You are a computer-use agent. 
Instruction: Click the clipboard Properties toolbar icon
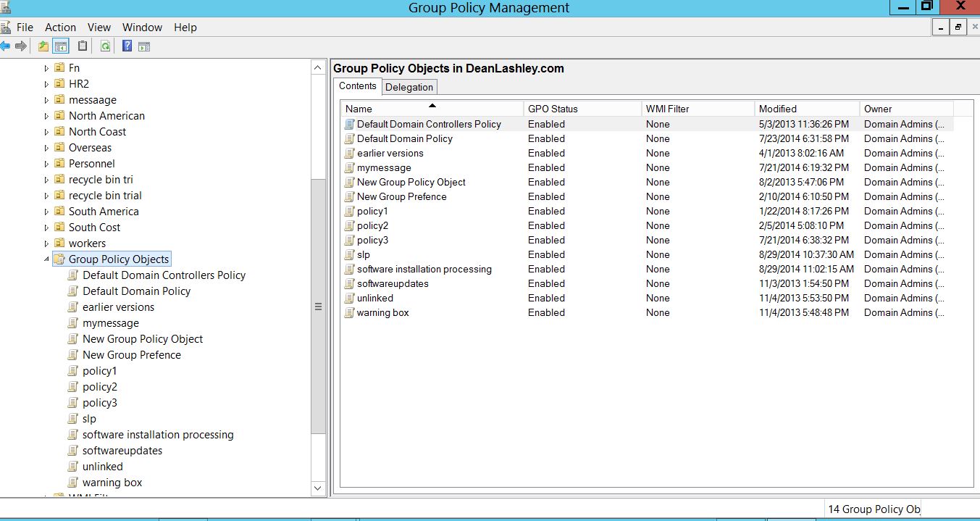[83, 46]
